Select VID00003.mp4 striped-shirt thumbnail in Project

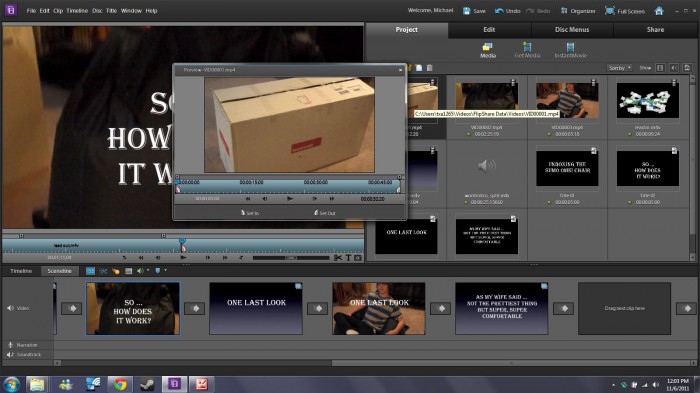[567, 100]
